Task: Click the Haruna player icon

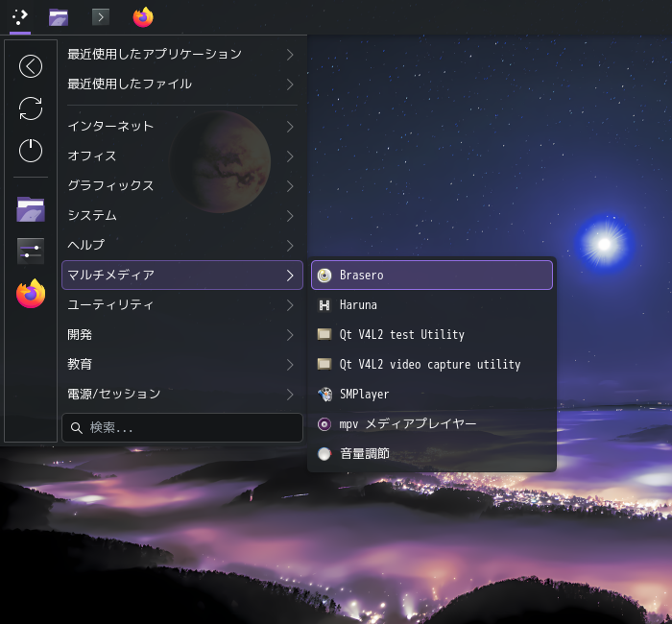Action: [324, 305]
